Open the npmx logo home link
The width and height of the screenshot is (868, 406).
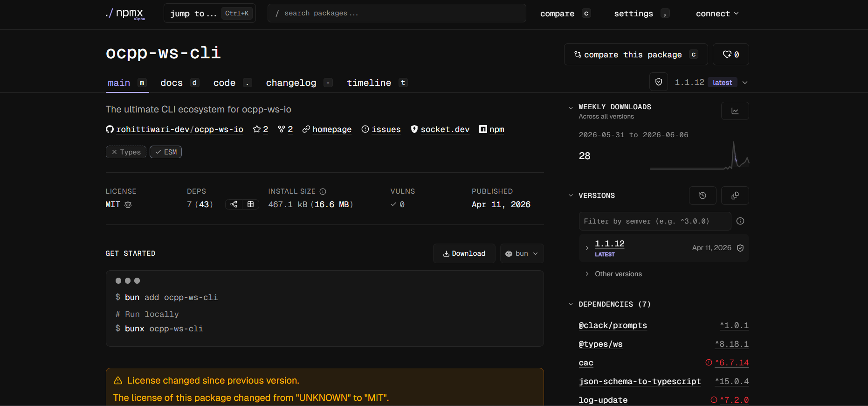(125, 14)
